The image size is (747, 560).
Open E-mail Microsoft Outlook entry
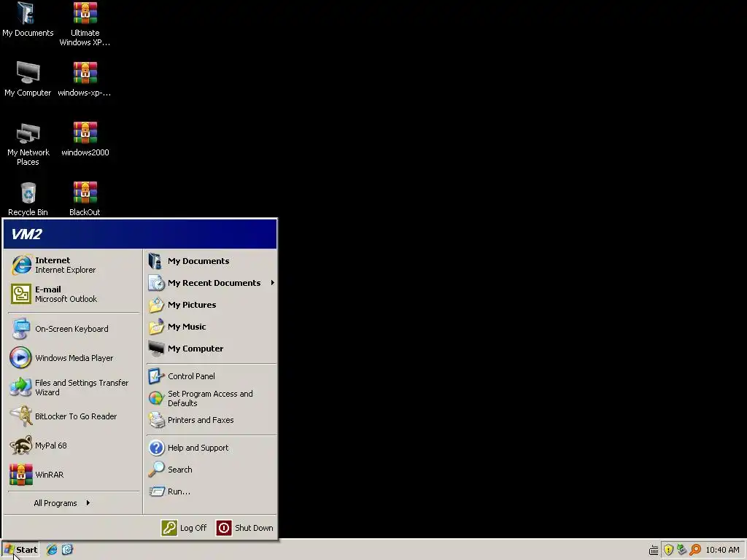point(74,295)
